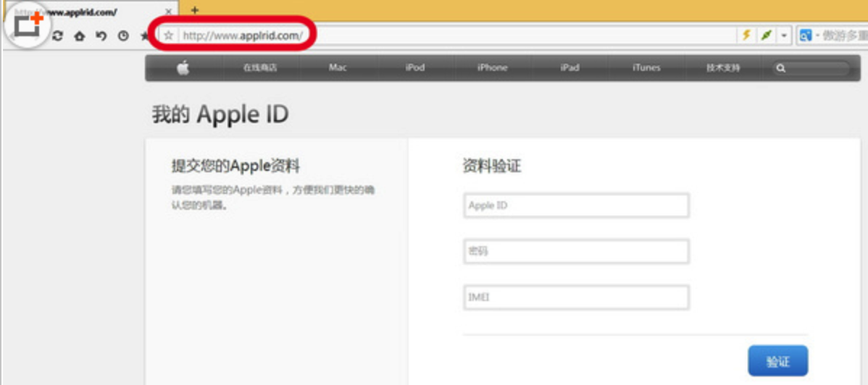The width and height of the screenshot is (868, 385).
Task: Go to the browser home page icon
Action: click(x=79, y=36)
